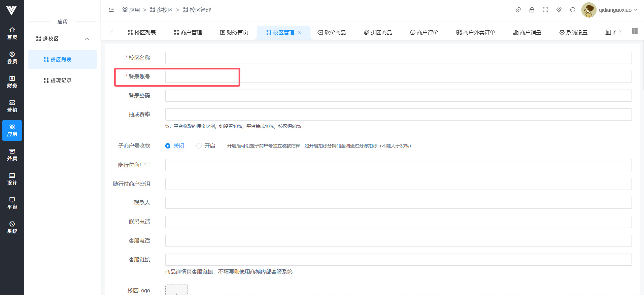The width and height of the screenshot is (644, 295).
Task: Click the 校区名称 input field
Action: click(x=398, y=58)
